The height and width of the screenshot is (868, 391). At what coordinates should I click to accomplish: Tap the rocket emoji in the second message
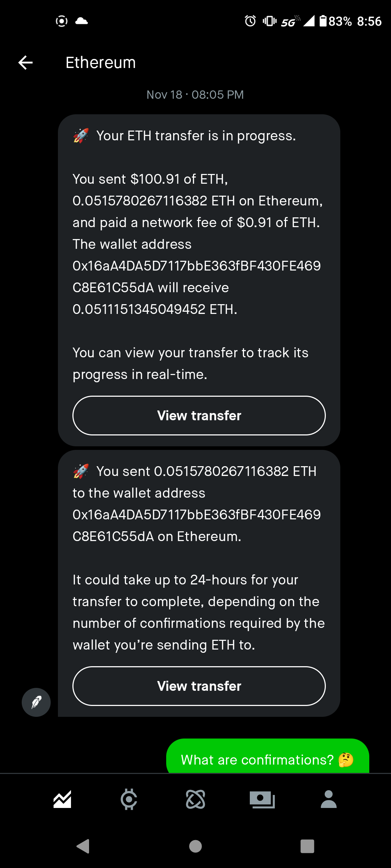[81, 471]
